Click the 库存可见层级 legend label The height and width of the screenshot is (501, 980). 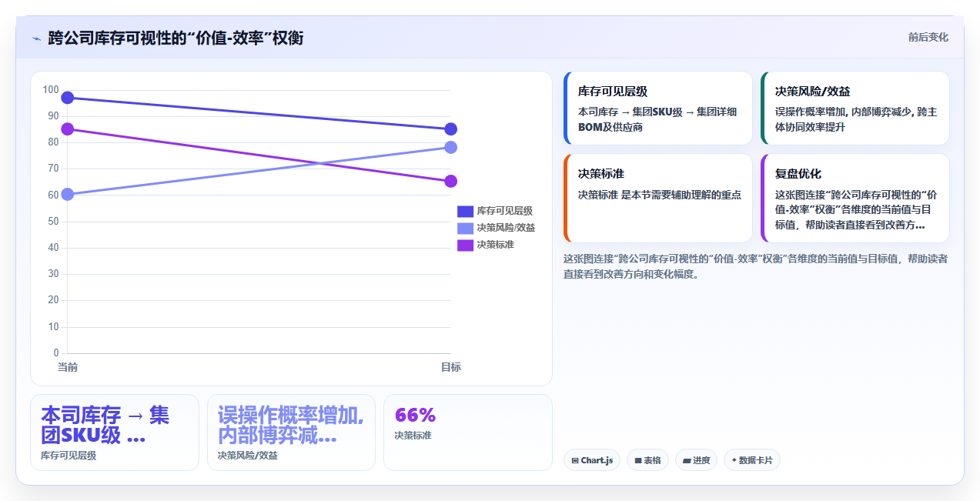click(505, 211)
